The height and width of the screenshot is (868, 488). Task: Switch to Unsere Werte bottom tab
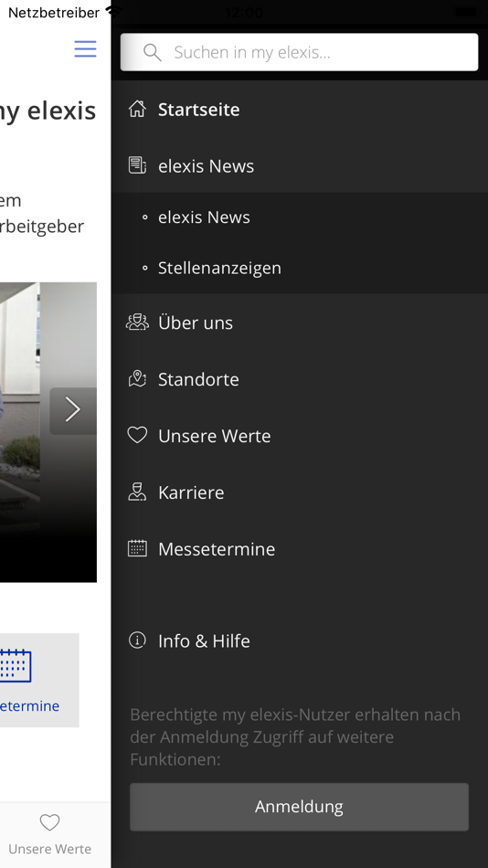(50, 836)
